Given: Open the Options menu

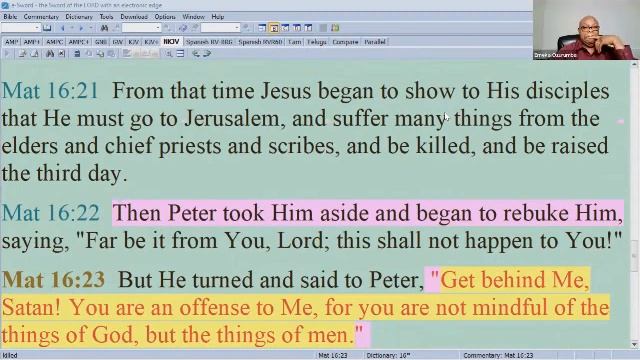Looking at the screenshot, I should pyautogui.click(x=165, y=17).
